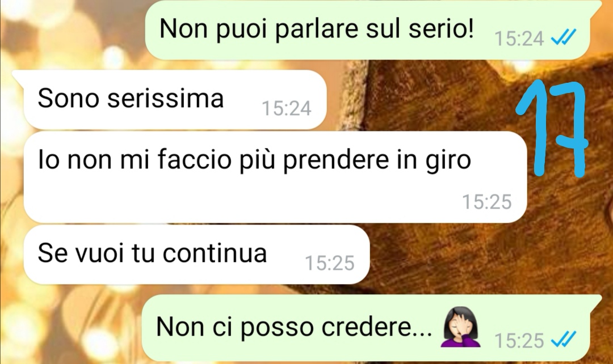Viewport: 613px width, 364px height.
Task: Click the incoming bubble tail of "Sono serissima"
Action: tap(19, 76)
